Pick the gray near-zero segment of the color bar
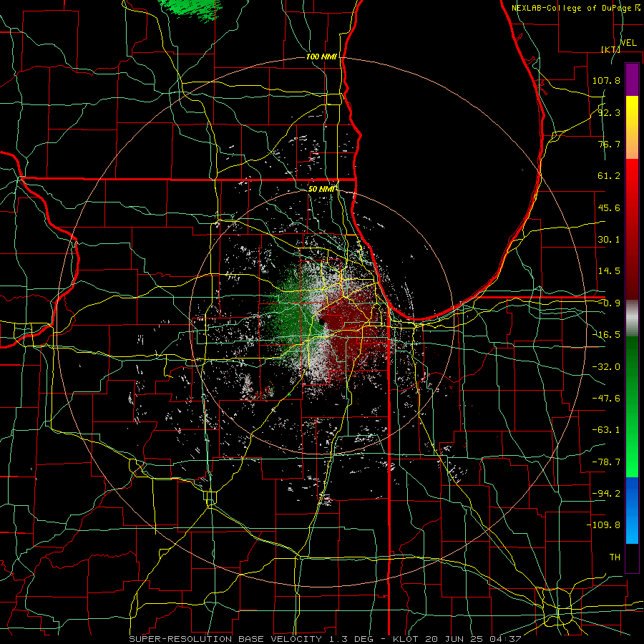The image size is (644, 644). pos(632,318)
